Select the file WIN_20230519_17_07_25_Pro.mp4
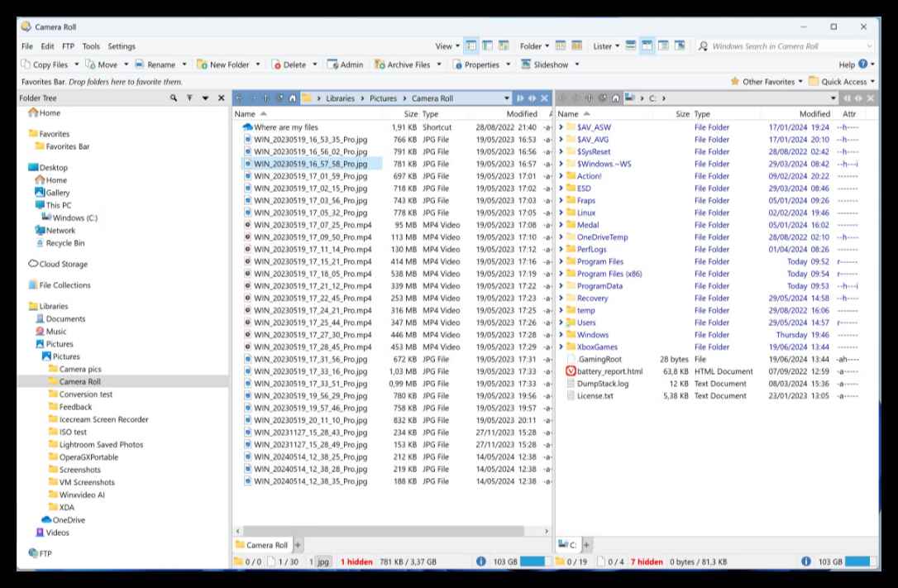Viewport: 898px width, 588px height. point(312,225)
